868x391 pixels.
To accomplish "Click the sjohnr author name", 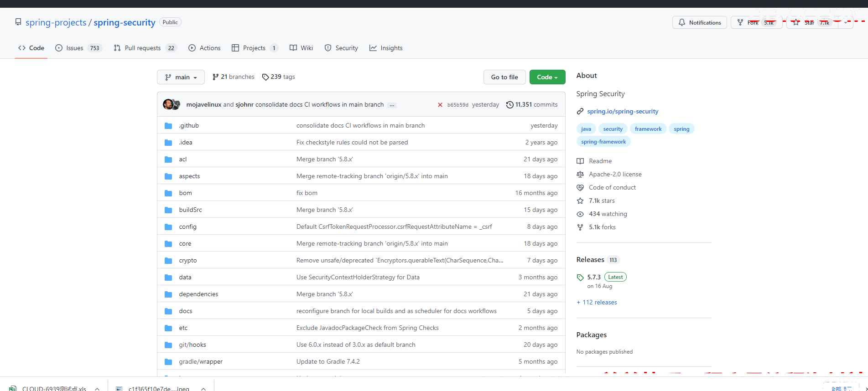I will pyautogui.click(x=244, y=105).
